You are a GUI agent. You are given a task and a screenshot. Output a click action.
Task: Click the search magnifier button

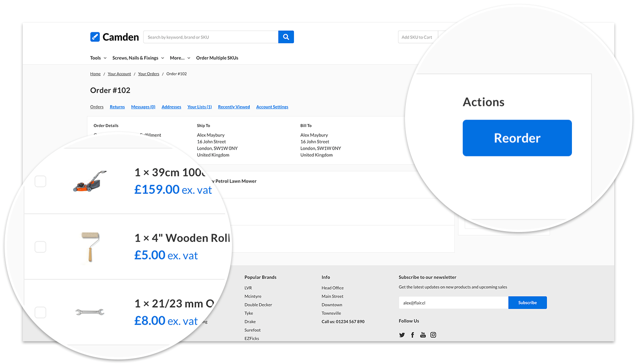(x=286, y=37)
